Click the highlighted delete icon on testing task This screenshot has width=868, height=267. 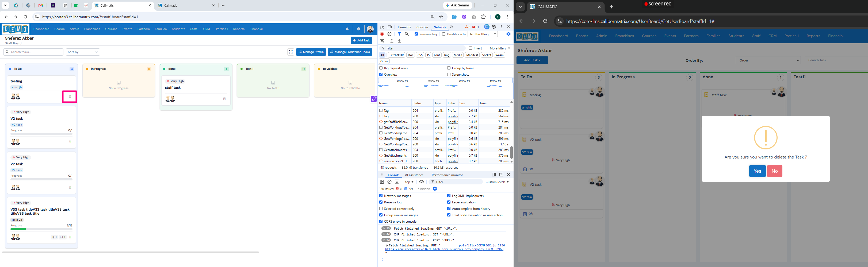click(x=70, y=97)
